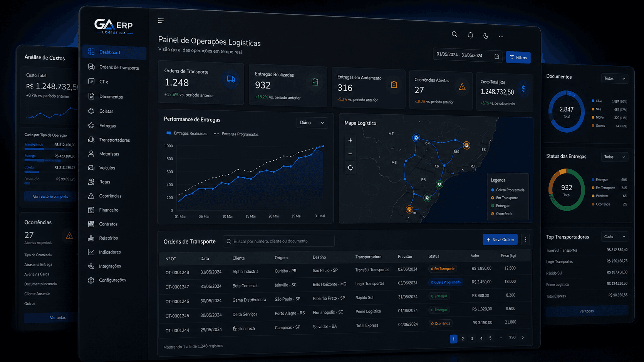The image size is (644, 362).
Task: Click the Relatórios bar chart icon
Action: coord(91,238)
